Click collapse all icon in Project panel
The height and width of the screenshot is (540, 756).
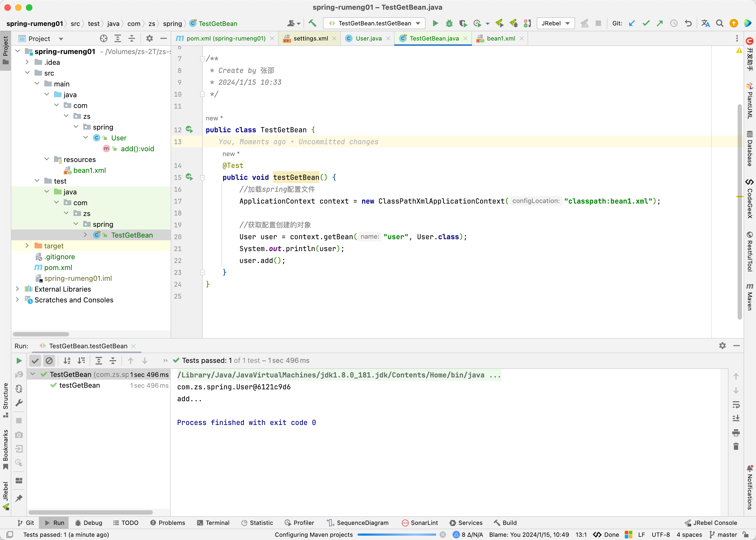[x=132, y=39]
